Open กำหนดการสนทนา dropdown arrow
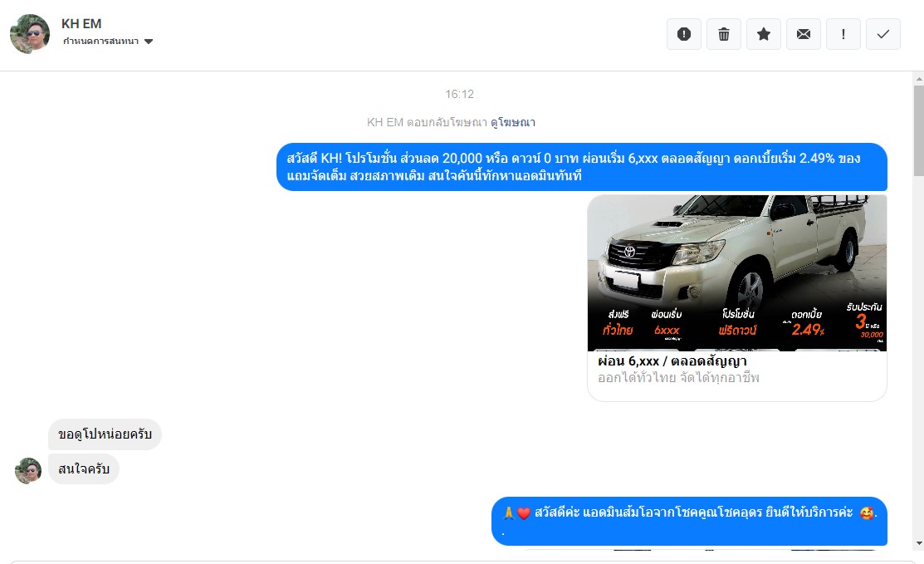The image size is (924, 564). click(149, 42)
